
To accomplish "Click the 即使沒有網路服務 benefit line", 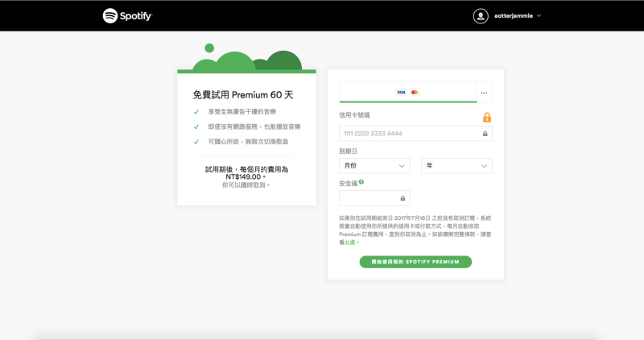I will pos(254,126).
